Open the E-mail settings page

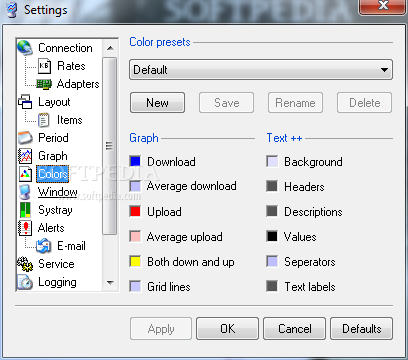click(x=71, y=246)
